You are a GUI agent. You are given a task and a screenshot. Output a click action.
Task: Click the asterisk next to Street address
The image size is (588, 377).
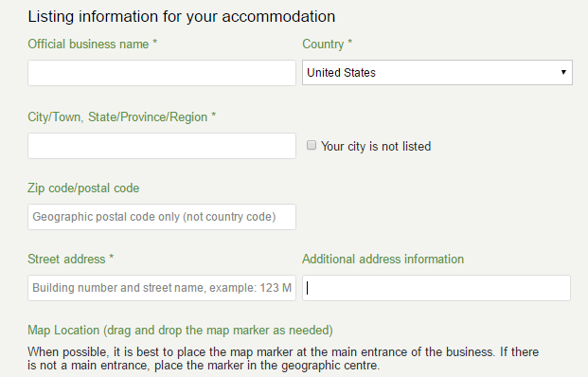(111, 257)
